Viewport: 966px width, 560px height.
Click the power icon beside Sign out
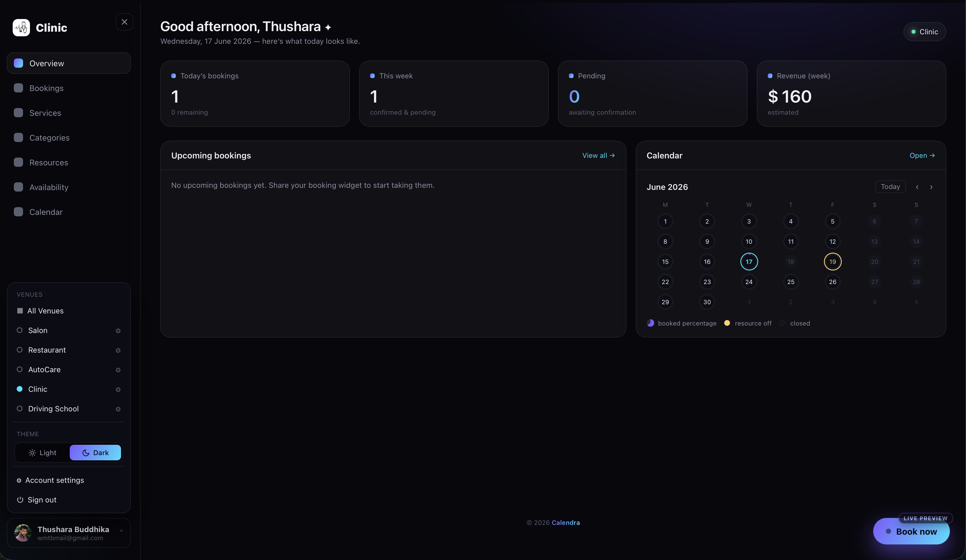[20, 500]
